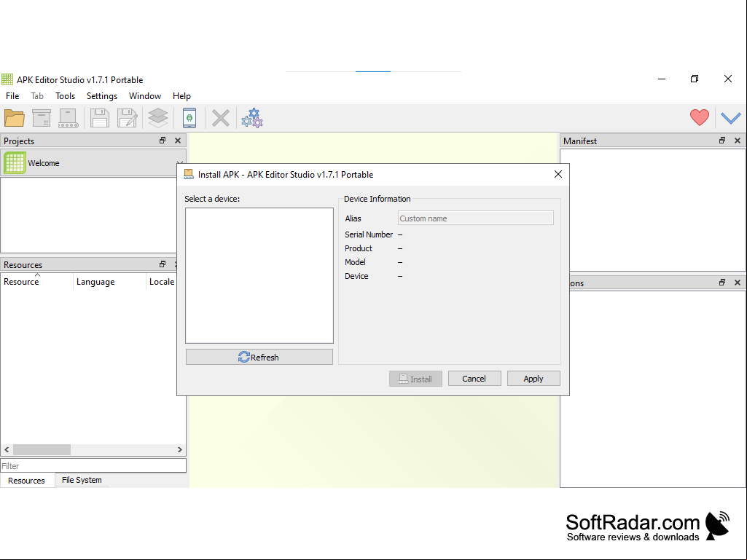
Task: Click the Resources scrollbar left arrow
Action: 7,449
